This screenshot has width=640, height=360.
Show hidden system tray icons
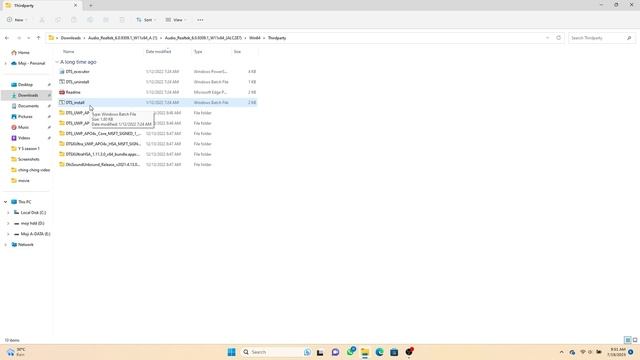561,352
